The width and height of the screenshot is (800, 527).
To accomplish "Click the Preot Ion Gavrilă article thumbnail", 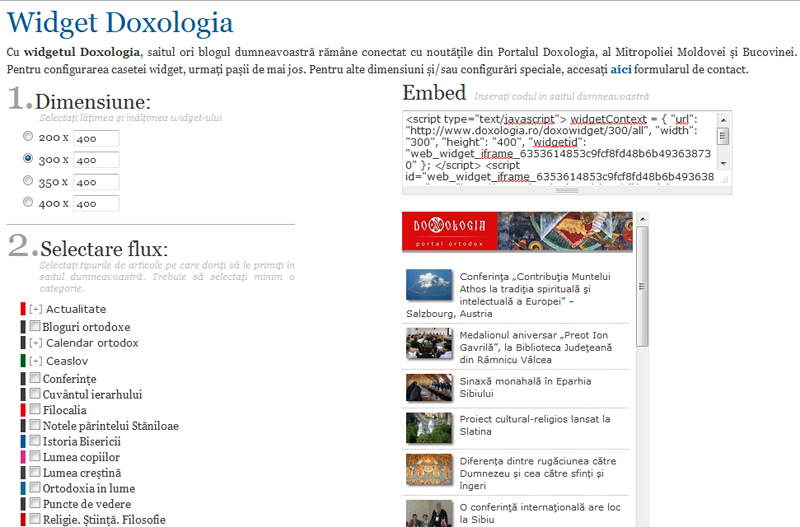I will [x=426, y=343].
